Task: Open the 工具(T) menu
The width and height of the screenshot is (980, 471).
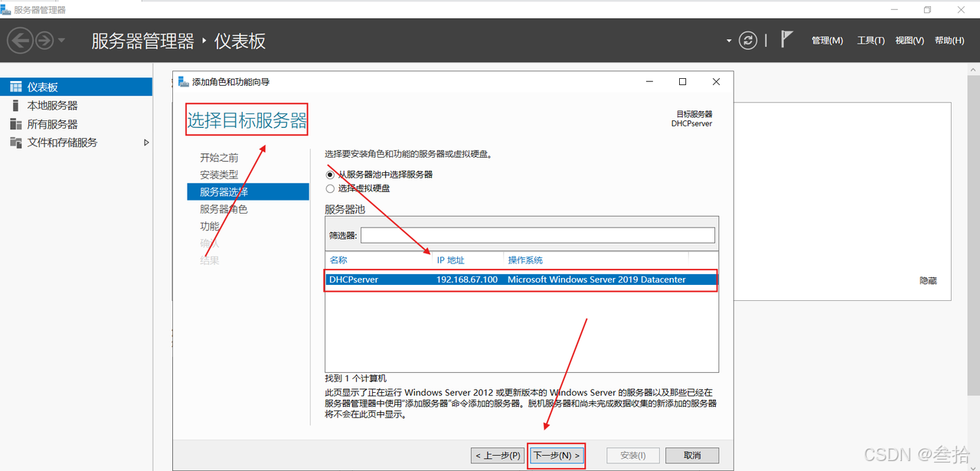Action: 871,41
